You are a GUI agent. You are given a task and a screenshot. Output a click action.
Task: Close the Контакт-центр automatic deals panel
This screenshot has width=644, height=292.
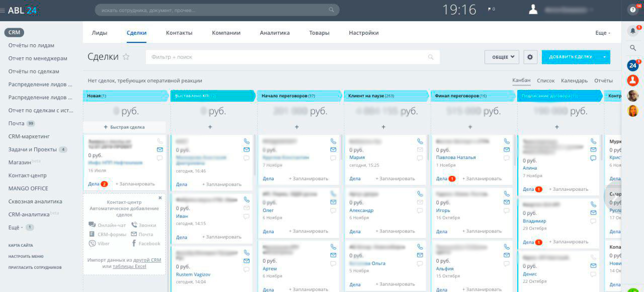(x=160, y=198)
